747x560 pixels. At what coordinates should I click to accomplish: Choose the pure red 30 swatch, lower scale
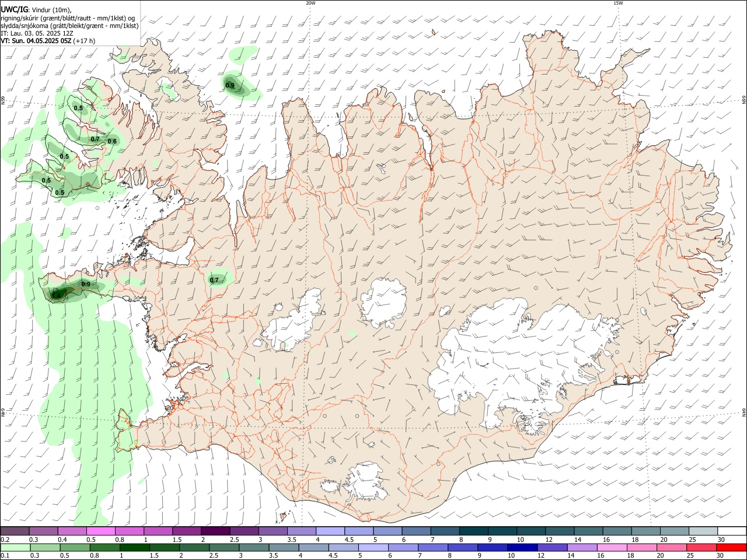tap(731, 547)
